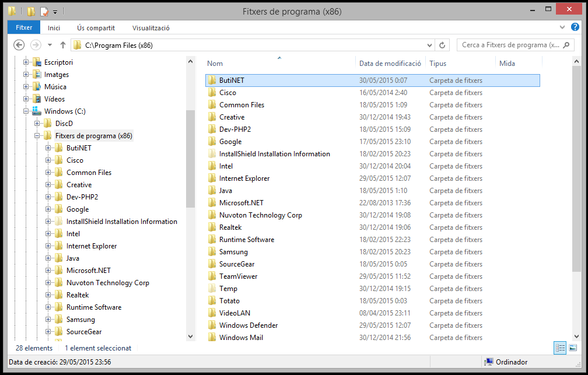Select Totato folder row
This screenshot has height=375, width=588.
(373, 301)
